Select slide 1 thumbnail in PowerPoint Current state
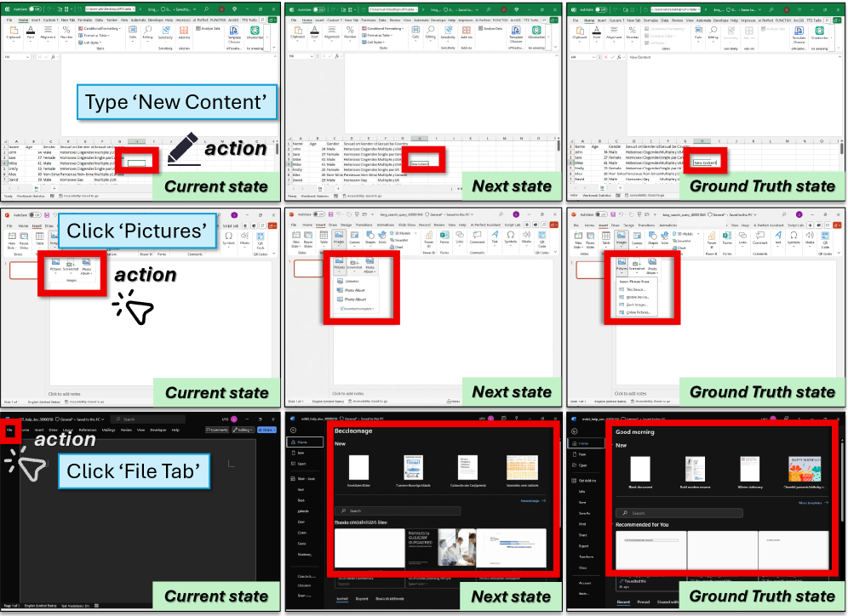The width and height of the screenshot is (848, 616). pyautogui.click(x=23, y=270)
